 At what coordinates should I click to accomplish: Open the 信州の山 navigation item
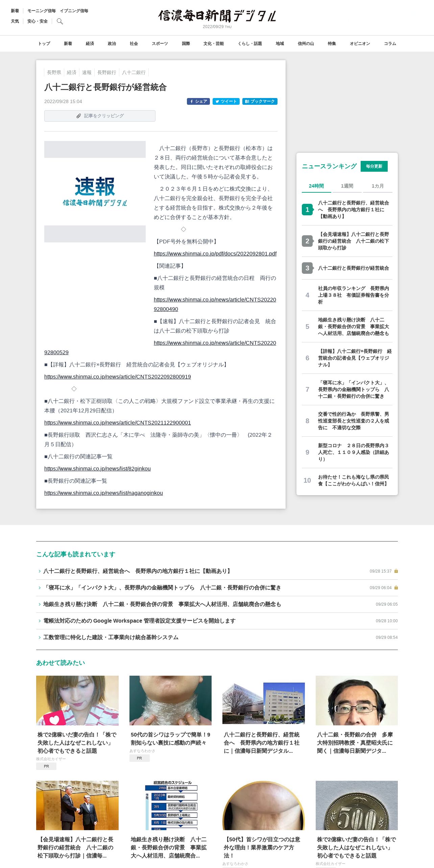306,44
